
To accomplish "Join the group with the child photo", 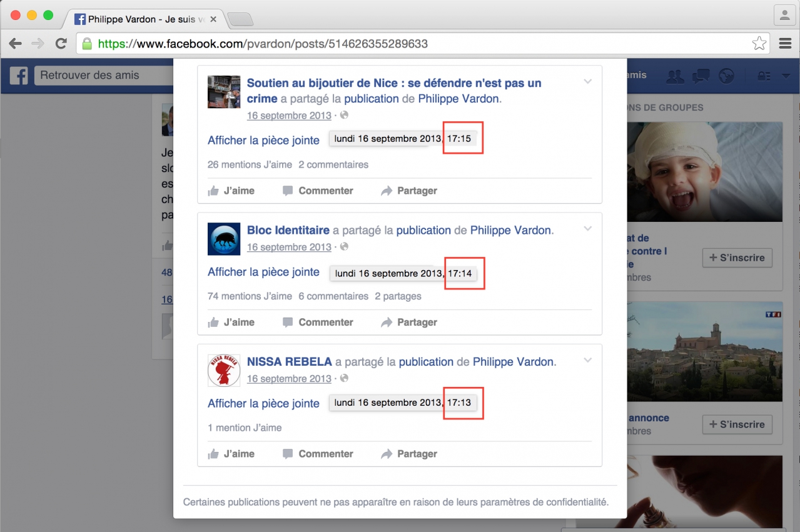I will coord(737,258).
